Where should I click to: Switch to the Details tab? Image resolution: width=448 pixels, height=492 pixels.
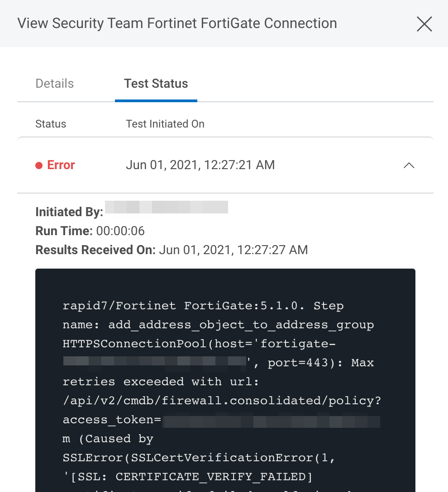tap(55, 84)
